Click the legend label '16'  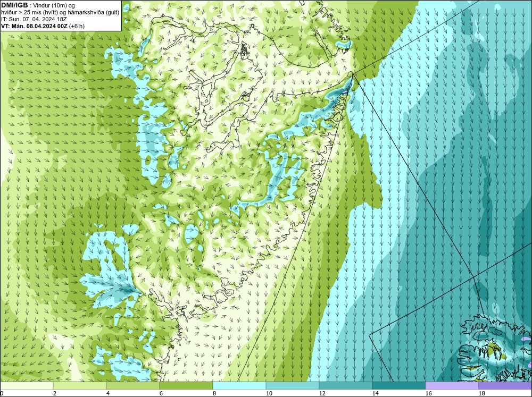point(428,393)
